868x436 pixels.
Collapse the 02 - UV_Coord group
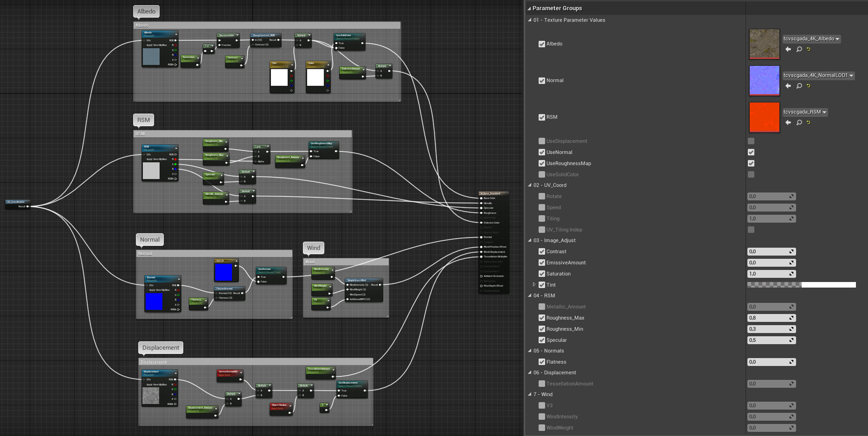(x=530, y=185)
